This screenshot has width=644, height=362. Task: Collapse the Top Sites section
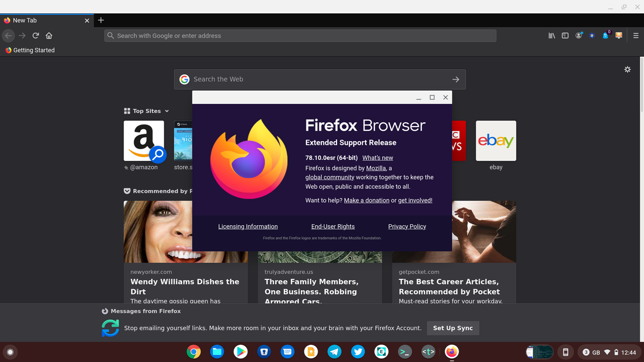[x=167, y=111]
